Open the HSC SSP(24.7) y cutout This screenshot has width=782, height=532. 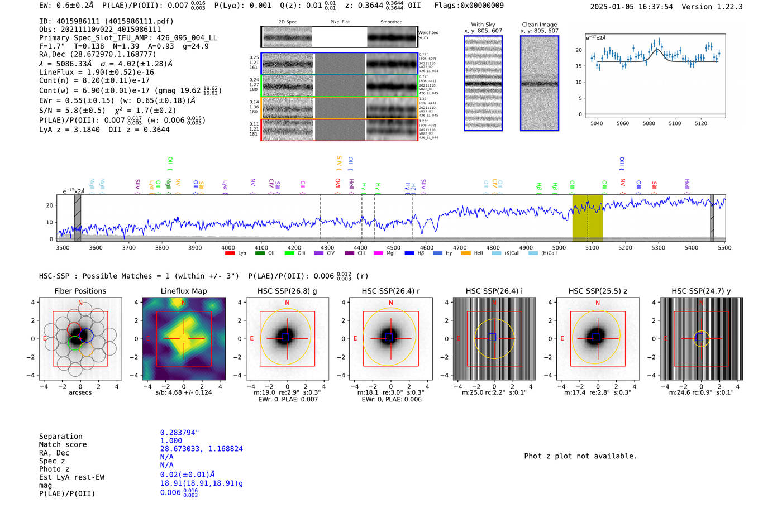701,339
